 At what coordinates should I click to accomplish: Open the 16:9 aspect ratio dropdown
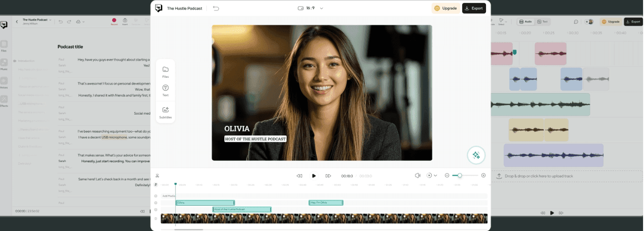click(310, 8)
